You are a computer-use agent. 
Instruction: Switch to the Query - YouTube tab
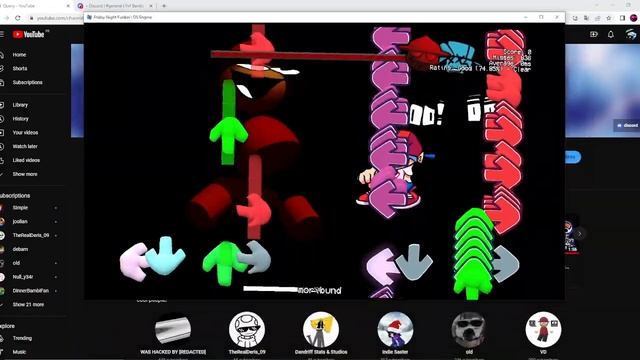[35, 6]
